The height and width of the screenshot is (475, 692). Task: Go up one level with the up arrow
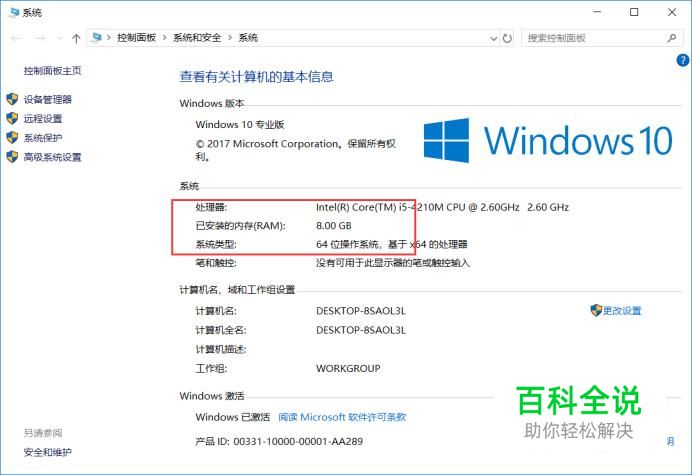point(76,38)
